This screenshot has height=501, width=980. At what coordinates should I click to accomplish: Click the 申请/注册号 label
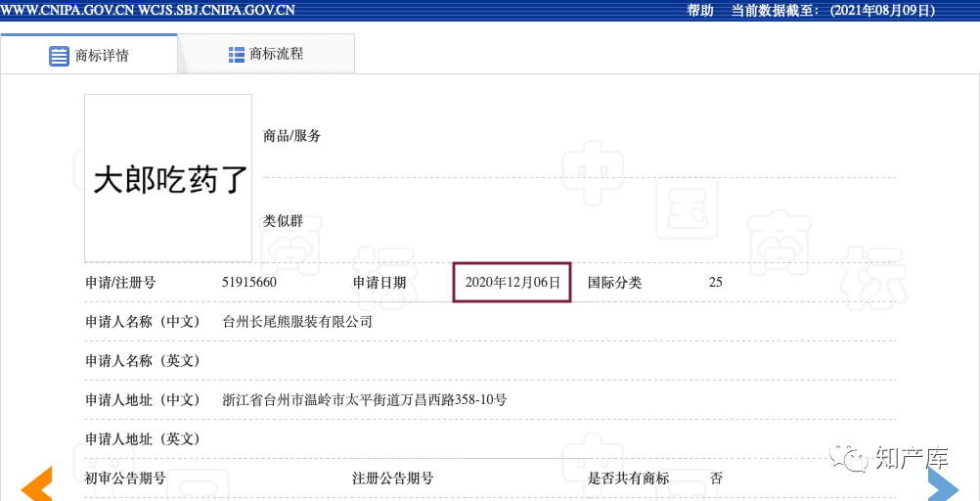[120, 283]
